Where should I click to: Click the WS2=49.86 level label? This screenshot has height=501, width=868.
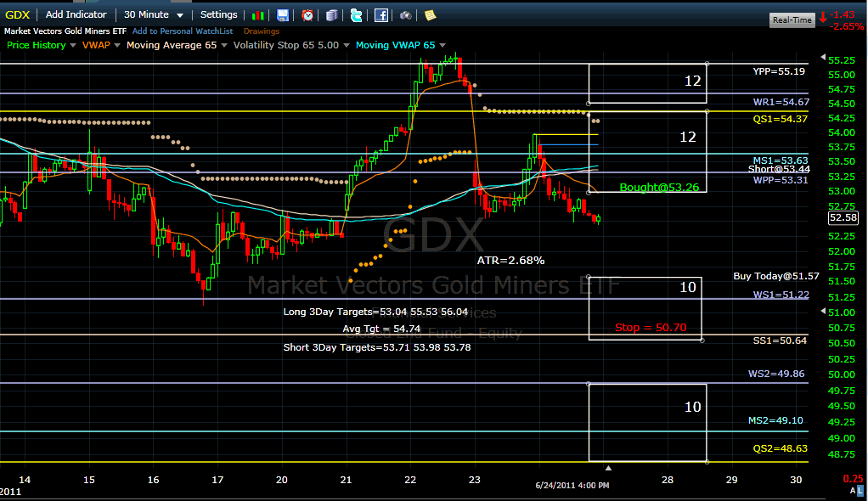pos(776,374)
